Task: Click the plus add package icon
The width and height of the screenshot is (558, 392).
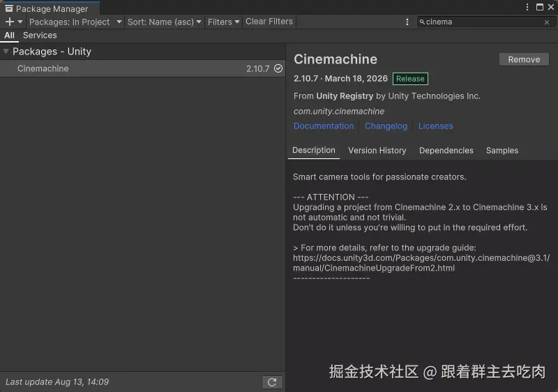Action: 10,22
